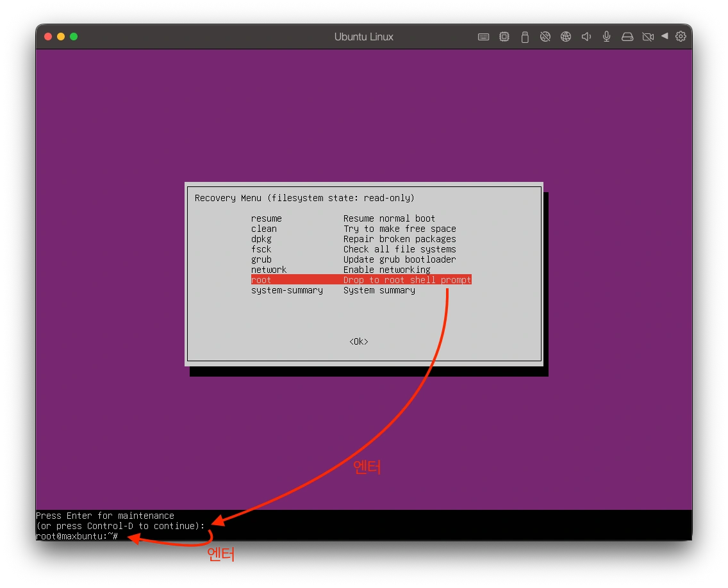Screen dimensions: 728x588
Task: Select the clean menu entry
Action: click(264, 229)
